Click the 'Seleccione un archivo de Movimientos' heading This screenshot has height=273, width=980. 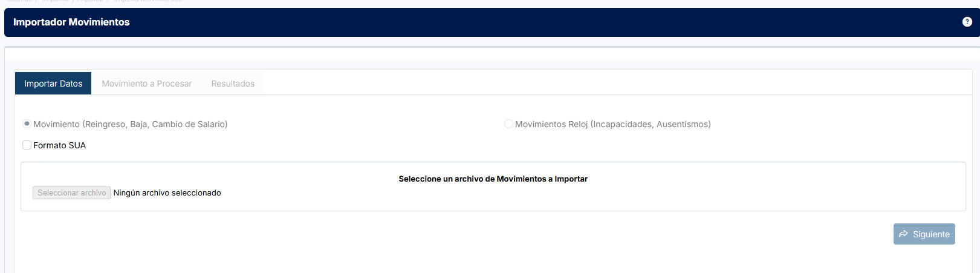(x=493, y=179)
